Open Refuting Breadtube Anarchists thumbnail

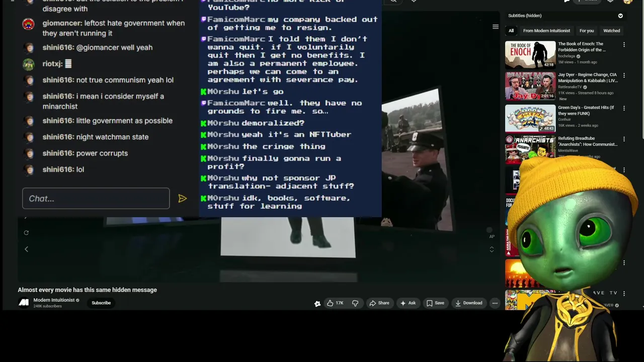[x=530, y=148]
